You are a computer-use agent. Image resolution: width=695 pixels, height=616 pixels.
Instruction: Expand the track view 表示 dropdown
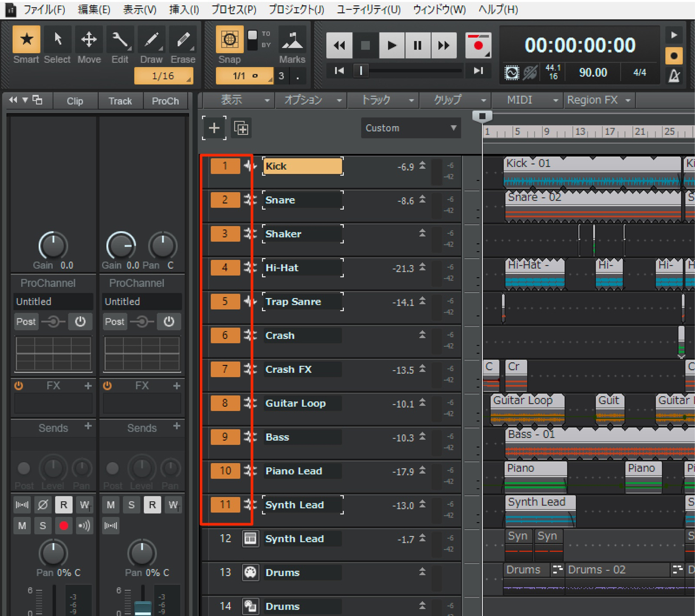click(238, 100)
